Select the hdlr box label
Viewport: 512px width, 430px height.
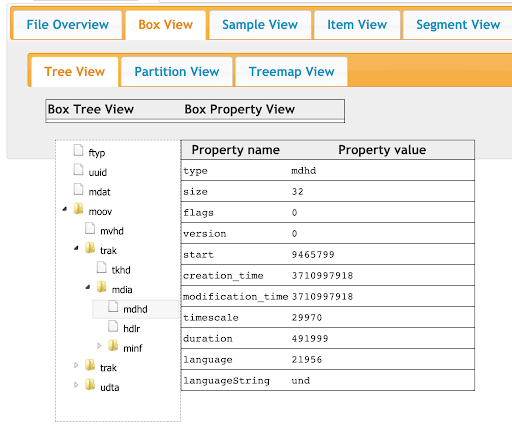pyautogui.click(x=132, y=329)
